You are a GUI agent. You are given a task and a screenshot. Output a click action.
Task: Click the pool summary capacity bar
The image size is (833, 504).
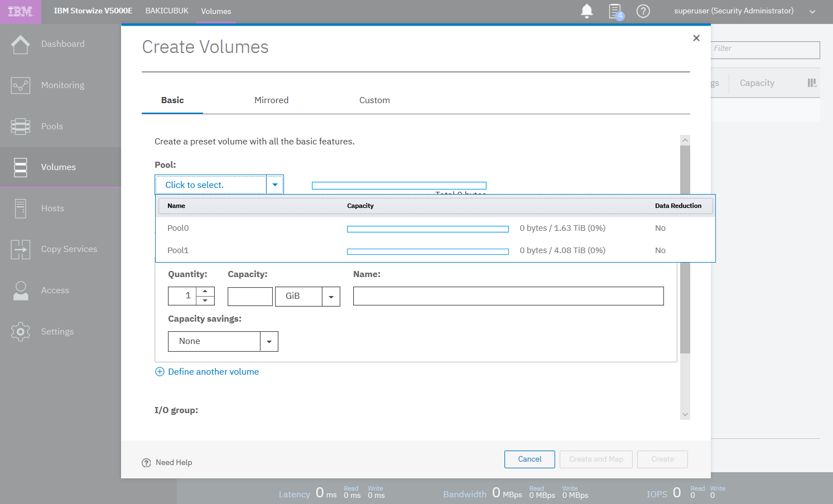click(x=399, y=186)
